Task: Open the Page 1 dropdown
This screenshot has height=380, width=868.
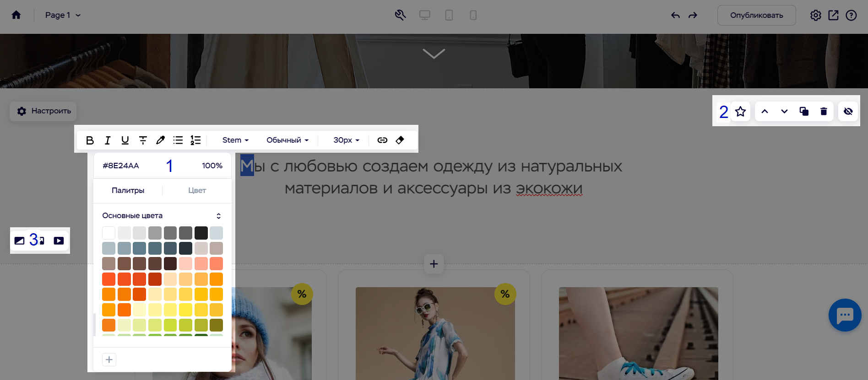Action: (63, 15)
